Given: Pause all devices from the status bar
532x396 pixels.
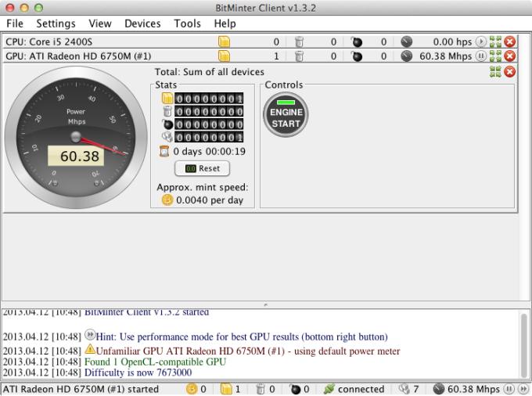Looking at the screenshot, I should 509,389.
